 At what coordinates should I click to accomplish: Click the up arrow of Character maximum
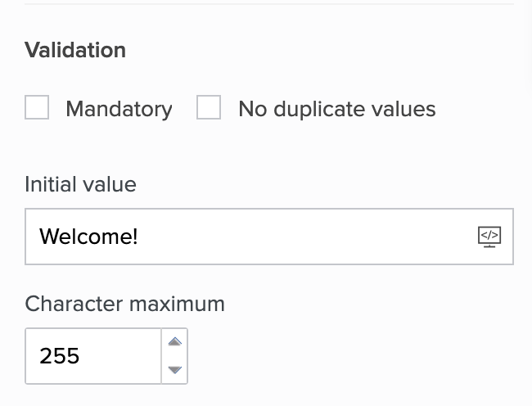[174, 342]
